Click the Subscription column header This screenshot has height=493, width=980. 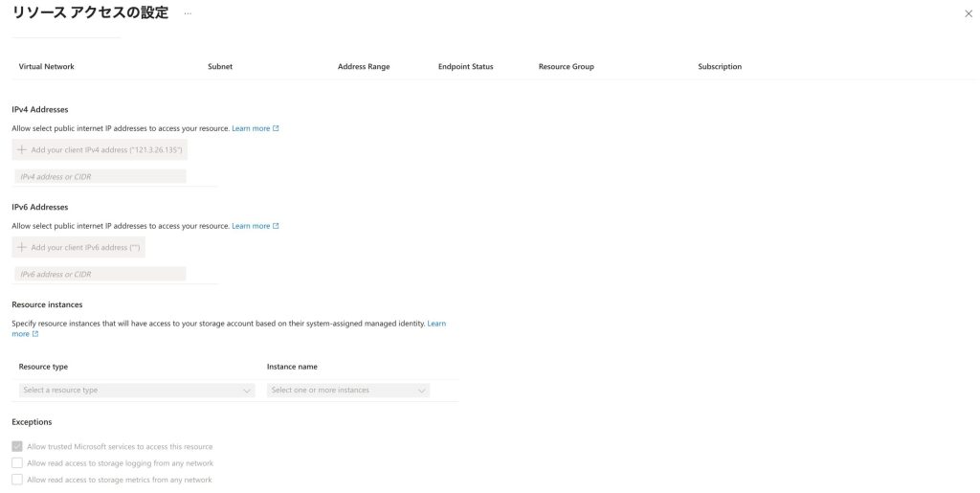(720, 67)
